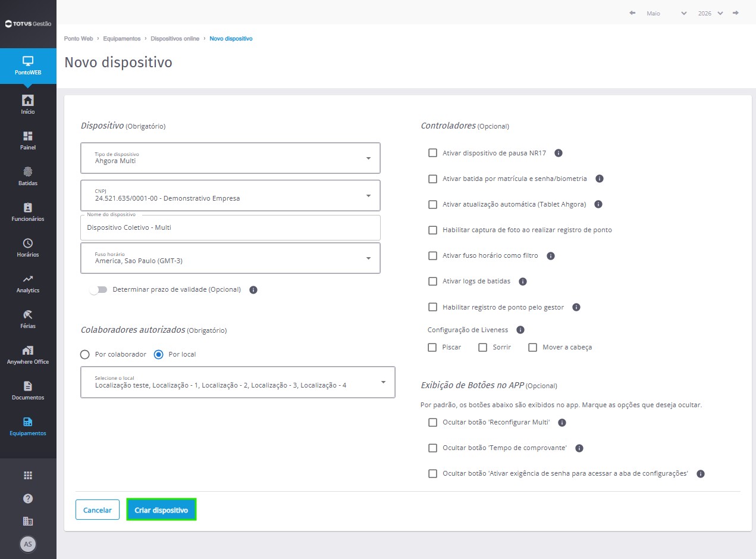The height and width of the screenshot is (559, 756).
Task: Show info for batida por matrícula e senha/biometria
Action: [x=600, y=179]
